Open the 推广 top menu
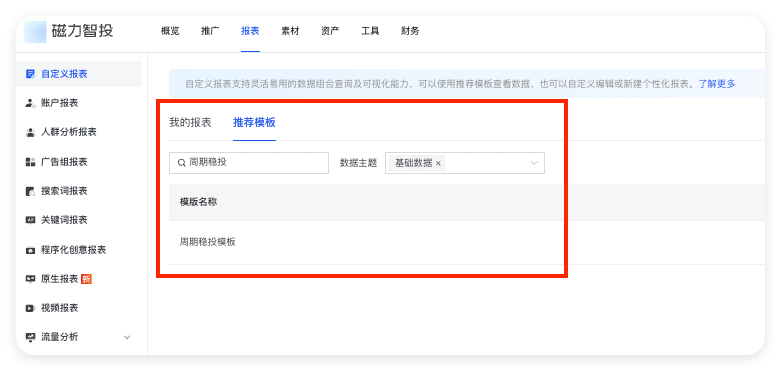This screenshot has height=370, width=780. (210, 31)
